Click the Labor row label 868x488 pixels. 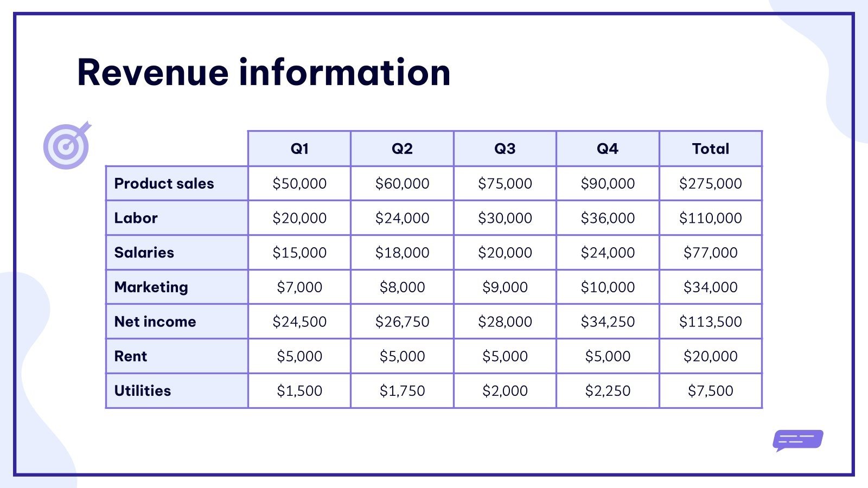tap(136, 218)
